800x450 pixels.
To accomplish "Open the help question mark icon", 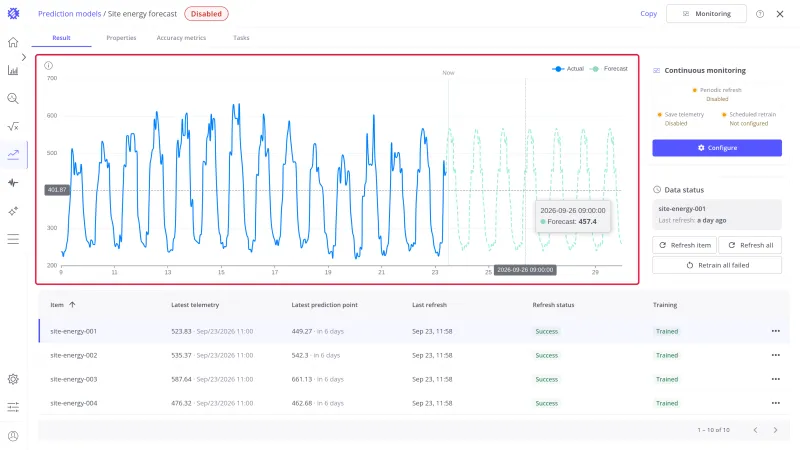I will coord(760,14).
